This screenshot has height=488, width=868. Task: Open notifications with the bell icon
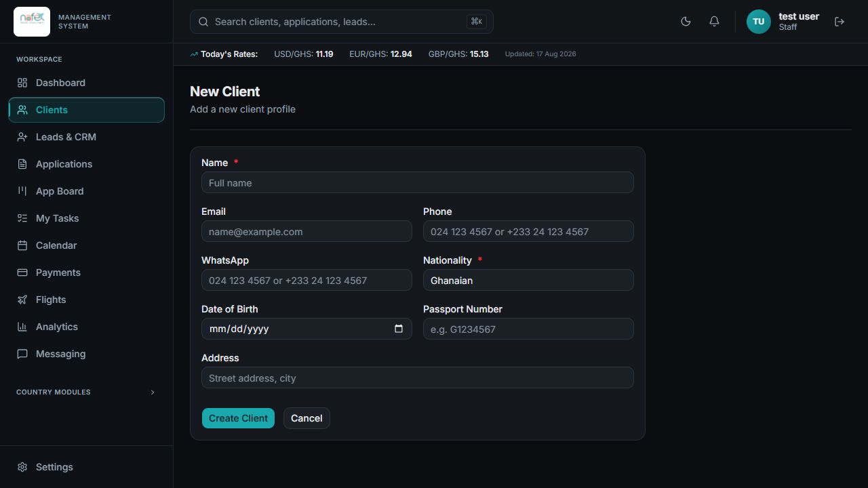[x=714, y=22]
